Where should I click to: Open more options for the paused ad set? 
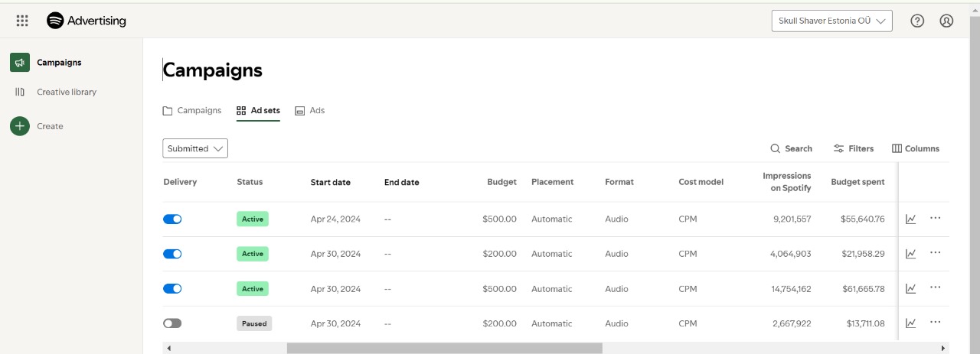tap(935, 323)
